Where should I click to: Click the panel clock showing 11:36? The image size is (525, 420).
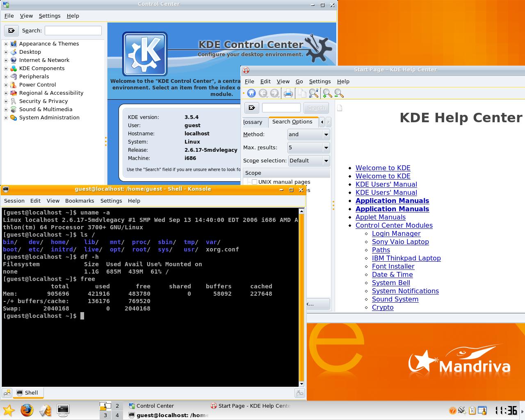[x=506, y=410]
